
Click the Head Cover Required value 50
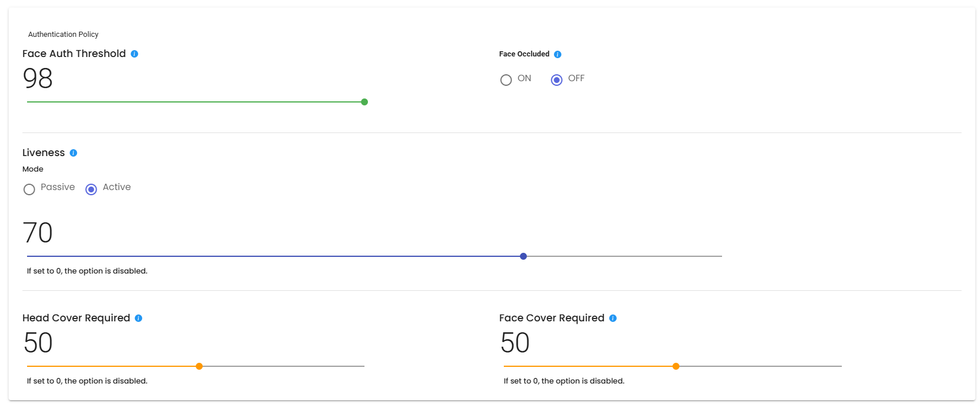38,343
